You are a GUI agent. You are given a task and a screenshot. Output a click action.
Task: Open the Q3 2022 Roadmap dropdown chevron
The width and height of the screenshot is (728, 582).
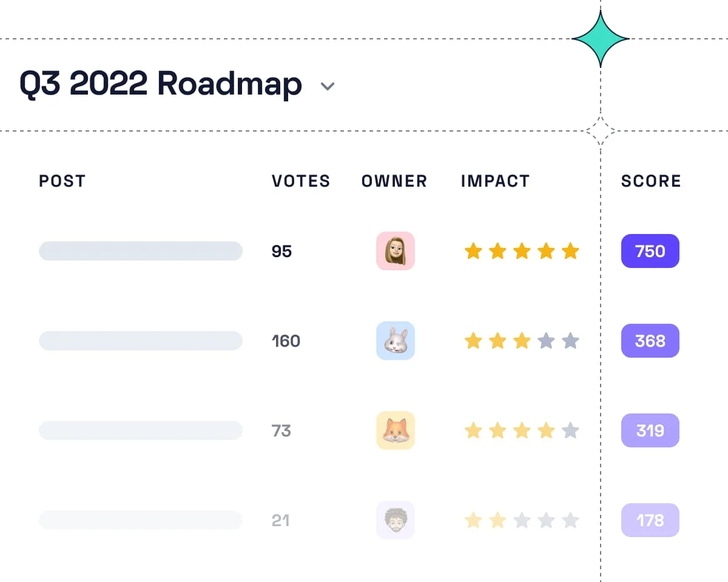tap(328, 87)
